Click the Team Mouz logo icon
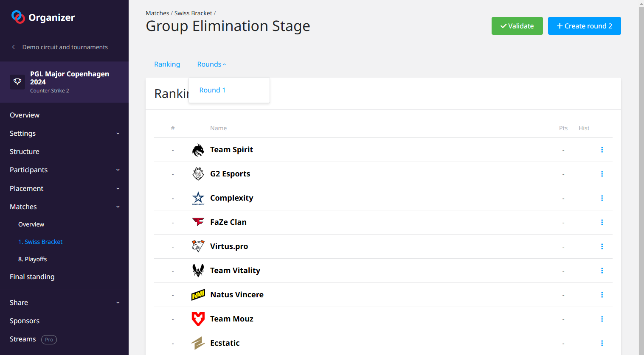 point(198,319)
